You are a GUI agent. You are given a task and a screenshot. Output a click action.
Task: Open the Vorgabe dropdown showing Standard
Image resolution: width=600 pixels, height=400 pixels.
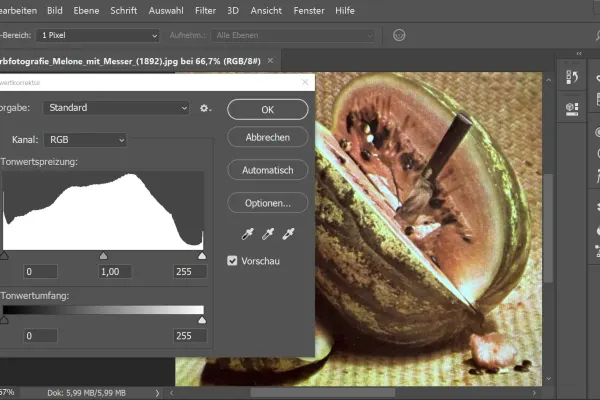[116, 108]
